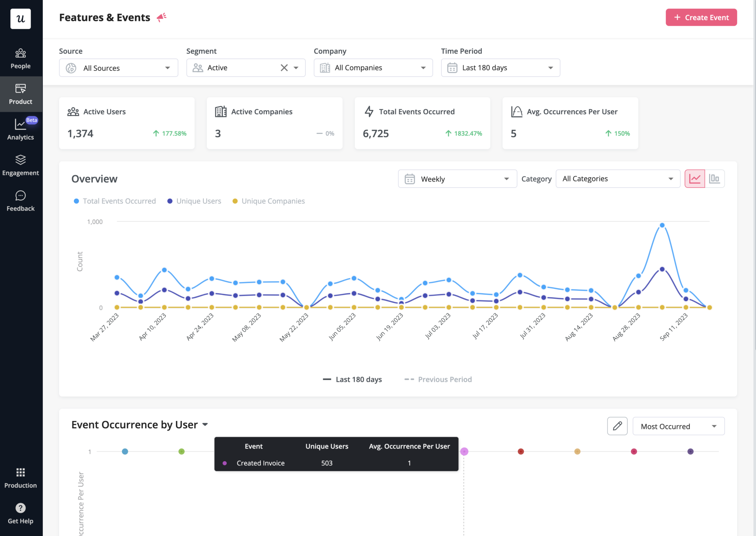Open Feedback from the sidebar
Viewport: 756px width, 536px height.
point(20,200)
